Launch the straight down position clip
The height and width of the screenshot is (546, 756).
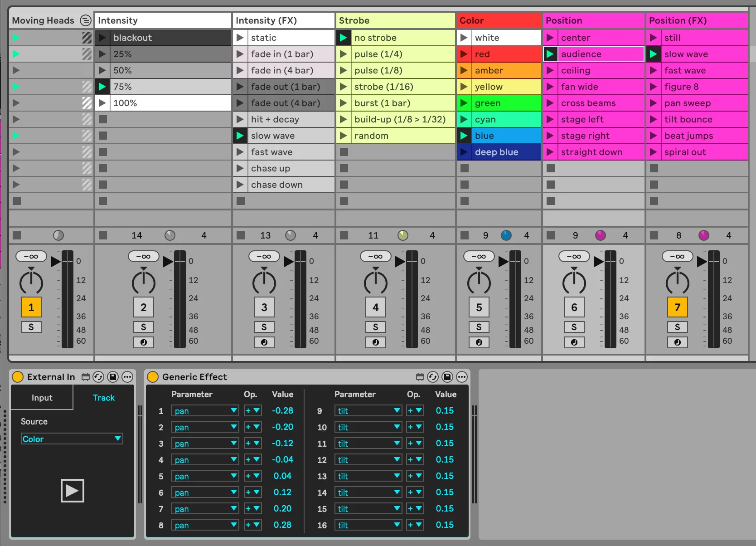(x=550, y=152)
